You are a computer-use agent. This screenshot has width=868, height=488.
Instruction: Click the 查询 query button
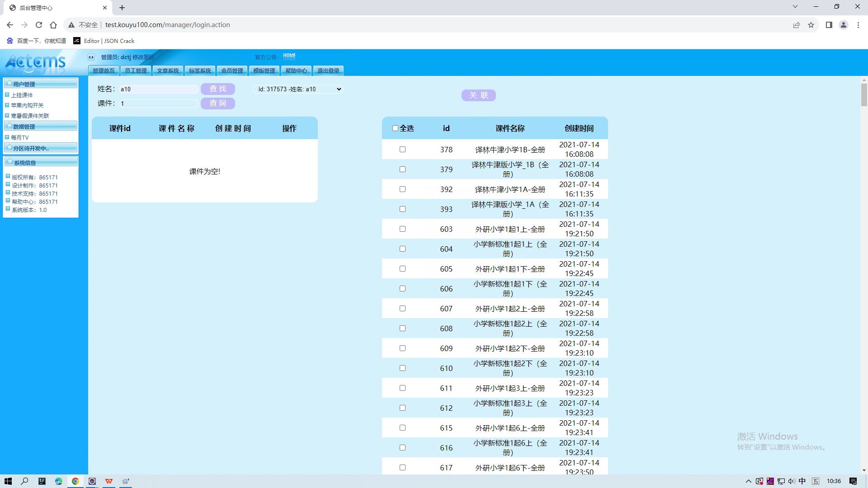tap(218, 103)
